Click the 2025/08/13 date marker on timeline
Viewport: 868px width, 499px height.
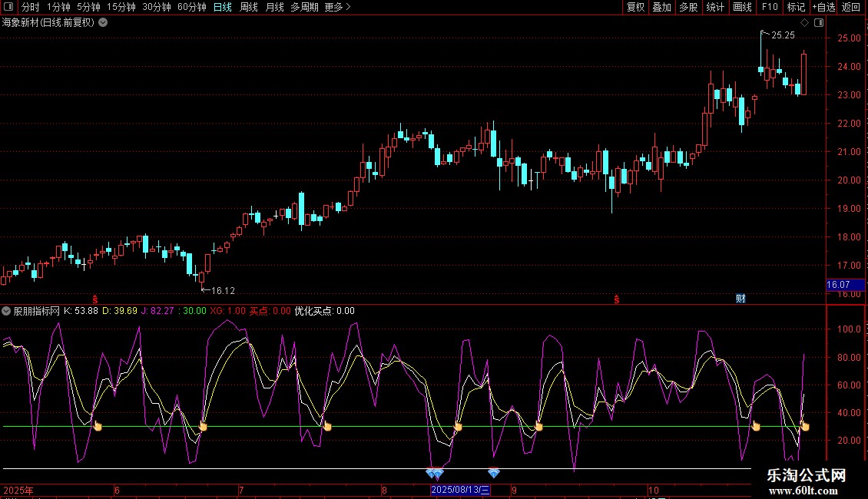(460, 490)
